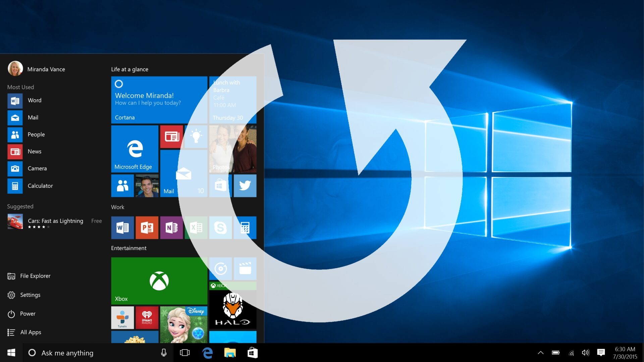Click Miranda Vance user account

point(37,69)
